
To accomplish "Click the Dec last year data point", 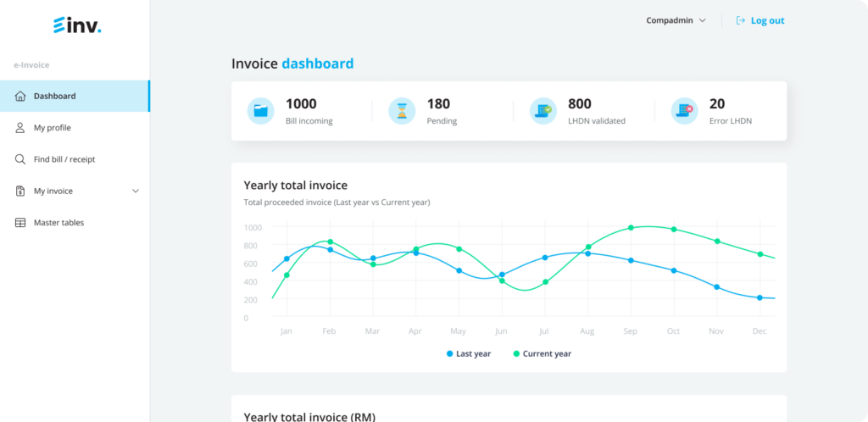I will [x=759, y=297].
